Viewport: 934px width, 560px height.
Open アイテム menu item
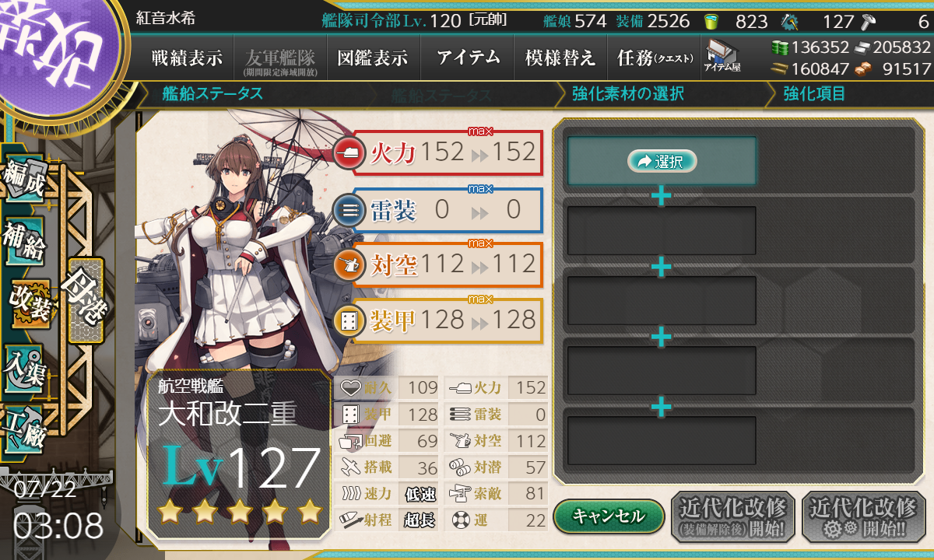[469, 58]
